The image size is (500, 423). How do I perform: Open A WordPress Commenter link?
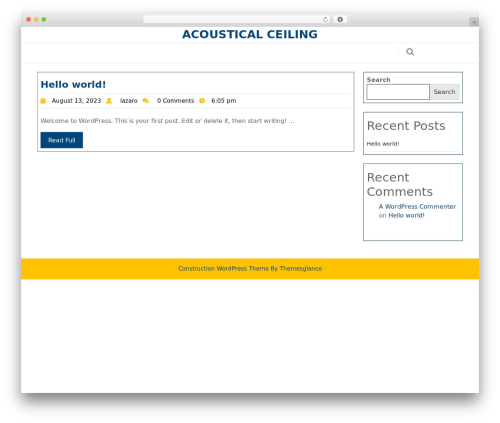[x=417, y=207]
